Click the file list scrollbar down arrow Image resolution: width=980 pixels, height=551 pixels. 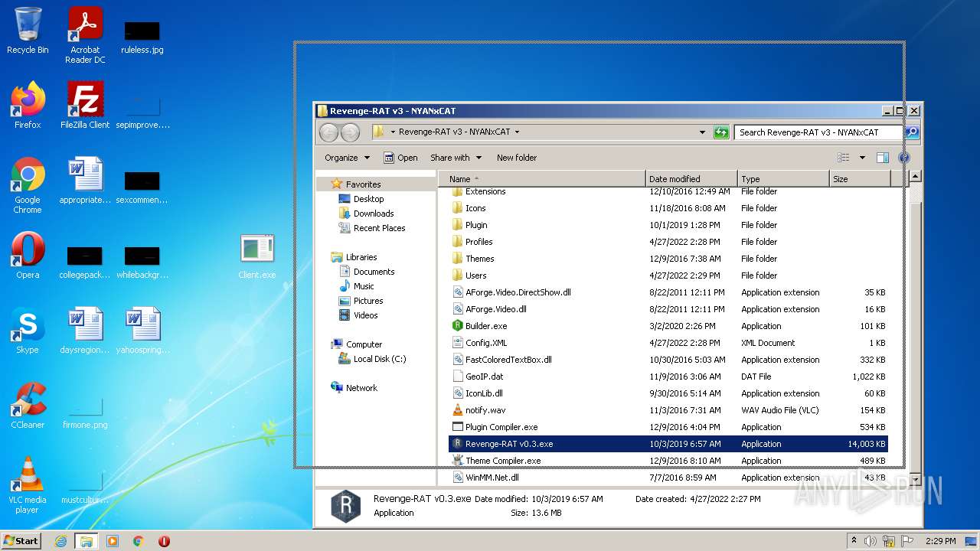tap(914, 479)
